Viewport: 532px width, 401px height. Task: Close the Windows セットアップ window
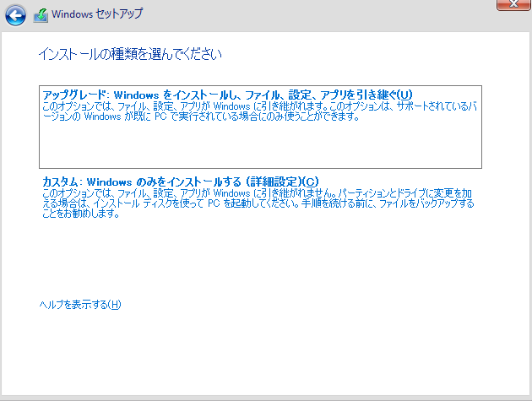[x=513, y=4]
